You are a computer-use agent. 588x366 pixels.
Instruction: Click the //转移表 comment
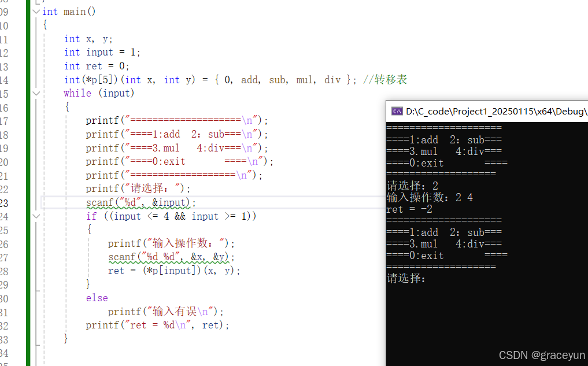(x=384, y=79)
